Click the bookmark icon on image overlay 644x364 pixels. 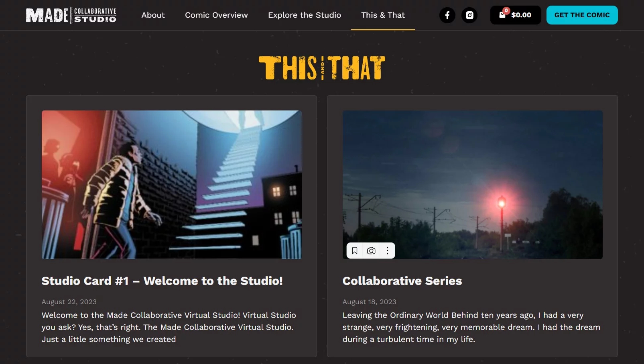(x=355, y=251)
